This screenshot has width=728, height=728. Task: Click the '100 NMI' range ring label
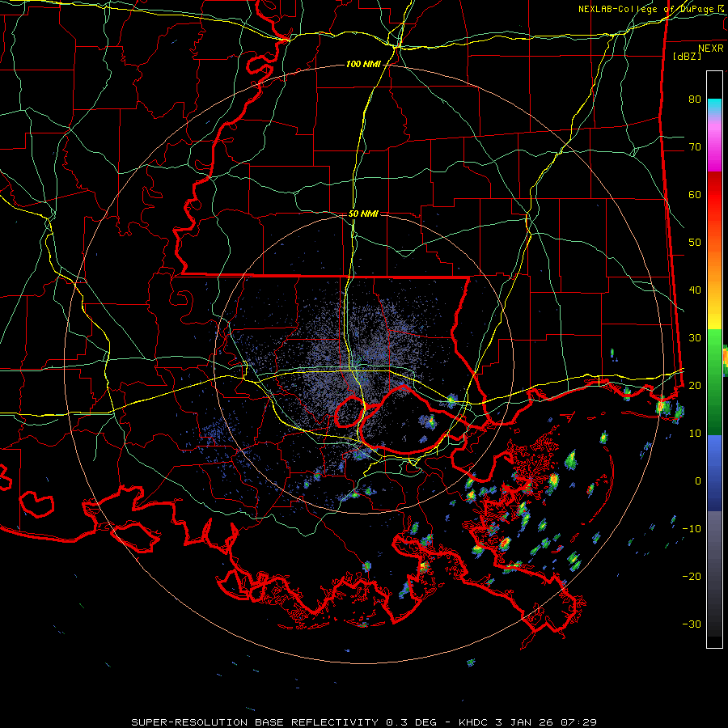[362, 64]
